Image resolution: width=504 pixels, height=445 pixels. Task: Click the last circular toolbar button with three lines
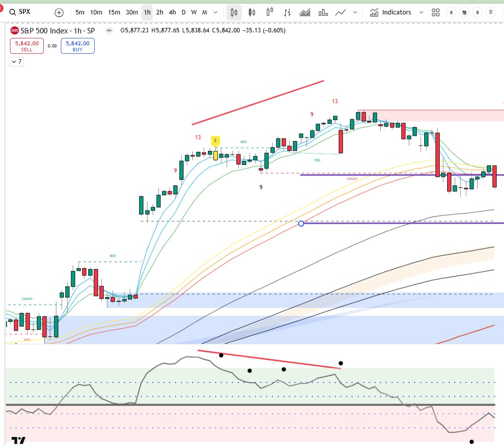tap(491, 12)
